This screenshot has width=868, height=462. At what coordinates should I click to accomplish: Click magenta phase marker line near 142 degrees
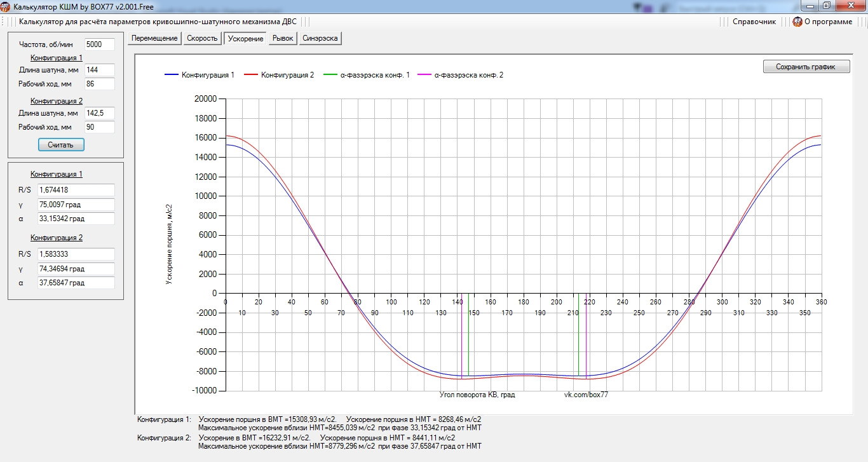pyautogui.click(x=461, y=336)
